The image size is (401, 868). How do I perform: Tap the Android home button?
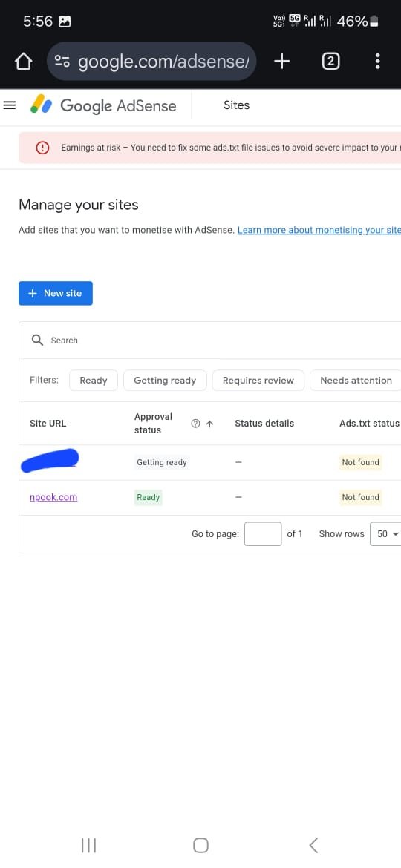[x=200, y=845]
